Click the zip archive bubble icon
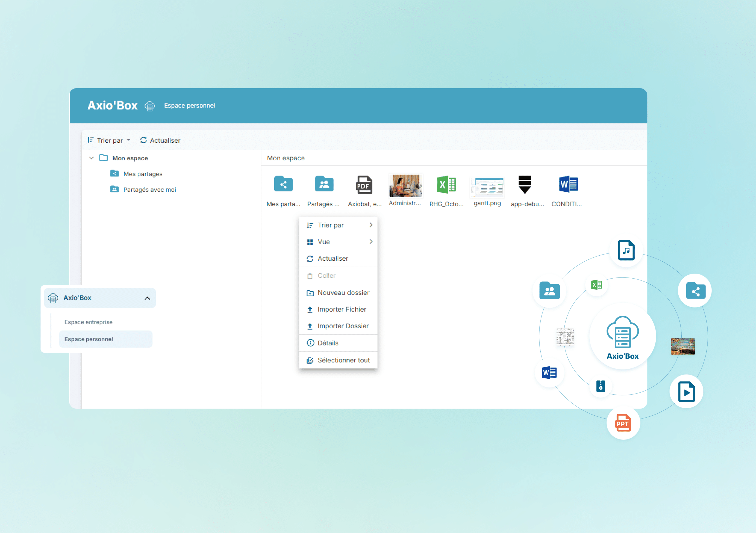This screenshot has height=533, width=756. coord(601,386)
